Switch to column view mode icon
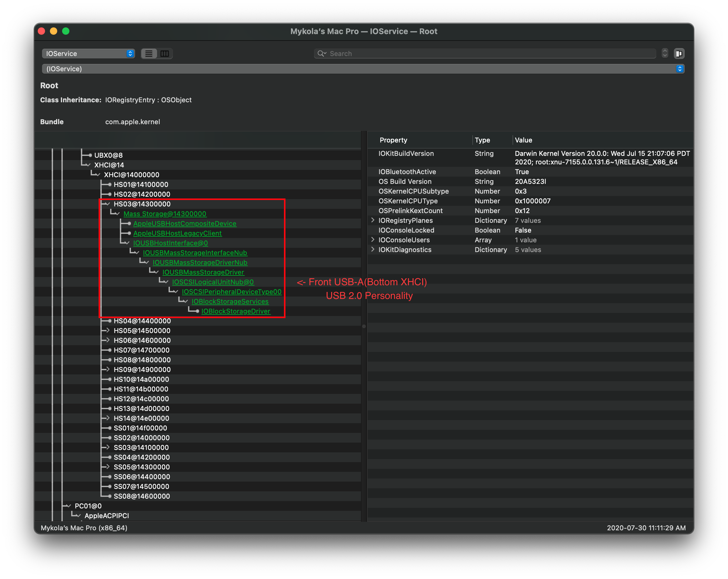This screenshot has height=579, width=728. click(165, 54)
